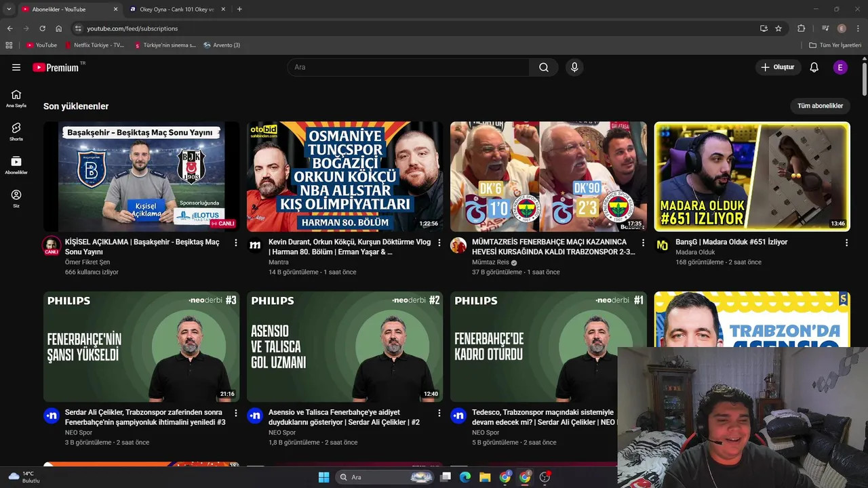The height and width of the screenshot is (488, 868).
Task: Open the Mantra channel avatar
Action: click(x=255, y=245)
